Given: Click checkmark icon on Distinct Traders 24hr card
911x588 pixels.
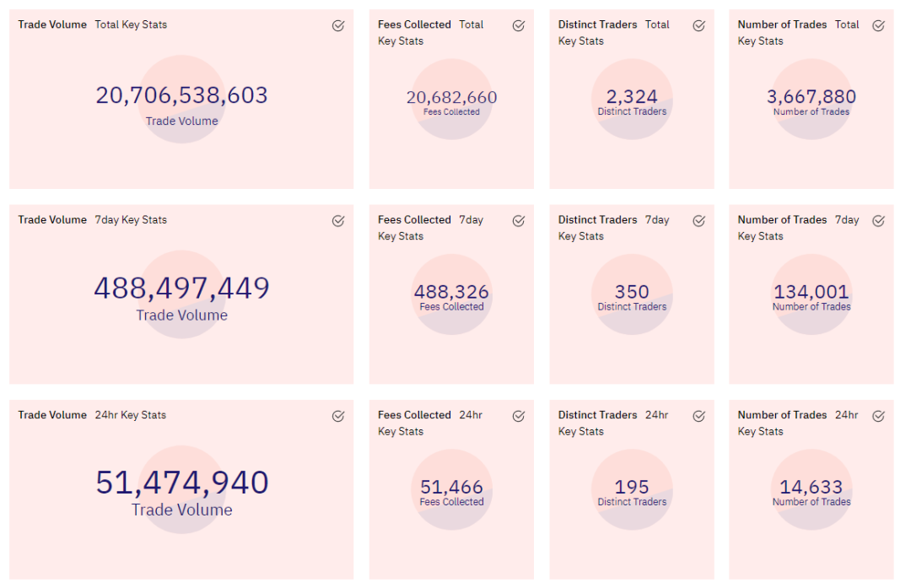Looking at the screenshot, I should click(699, 416).
